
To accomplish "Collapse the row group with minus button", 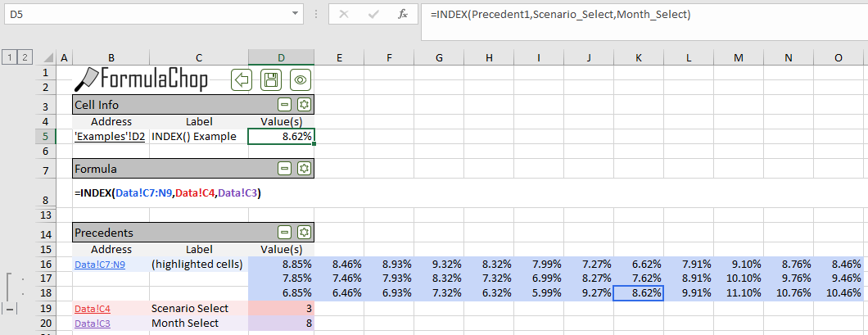I will [10, 309].
